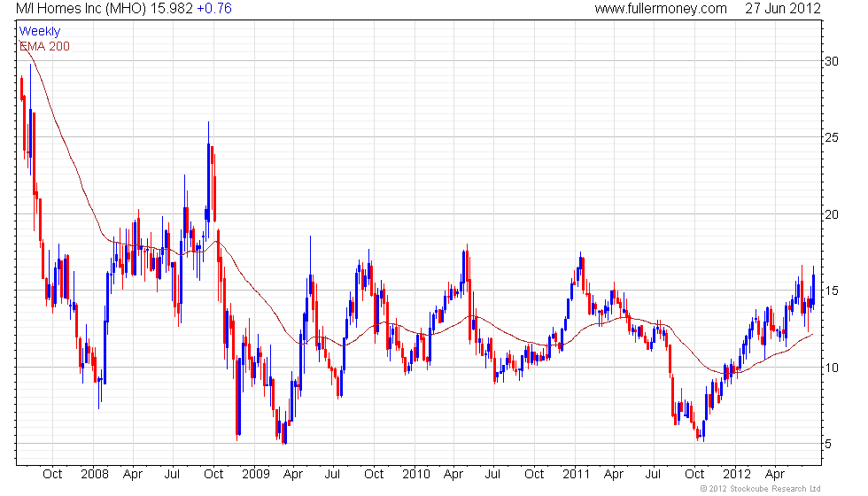This screenshot has height=496, width=868.
Task: Click the 'Jul' label between 2009 and 2010
Action: tap(332, 474)
